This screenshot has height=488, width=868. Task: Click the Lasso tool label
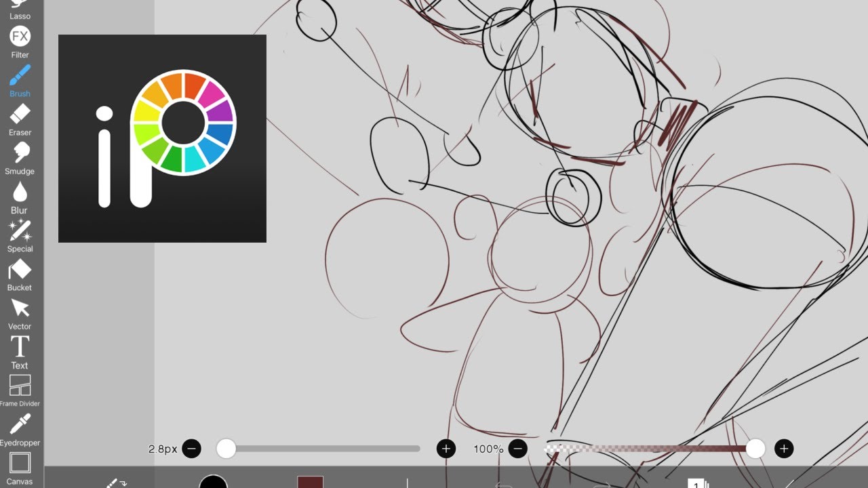pyautogui.click(x=20, y=16)
